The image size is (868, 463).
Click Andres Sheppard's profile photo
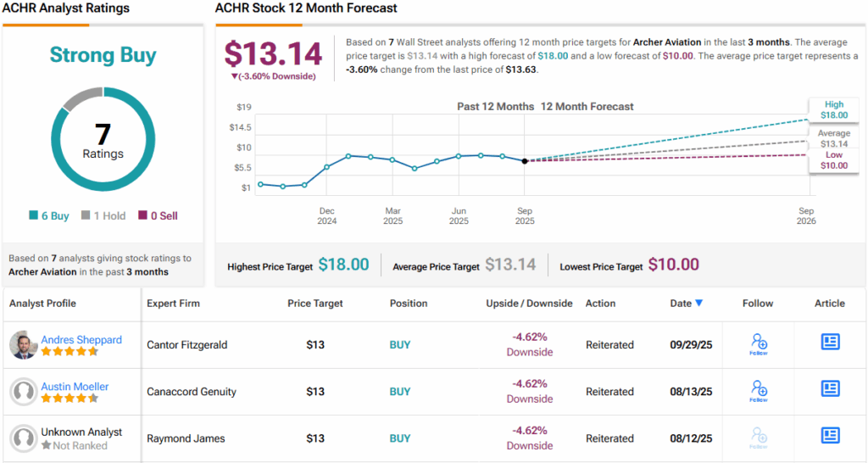click(x=23, y=345)
